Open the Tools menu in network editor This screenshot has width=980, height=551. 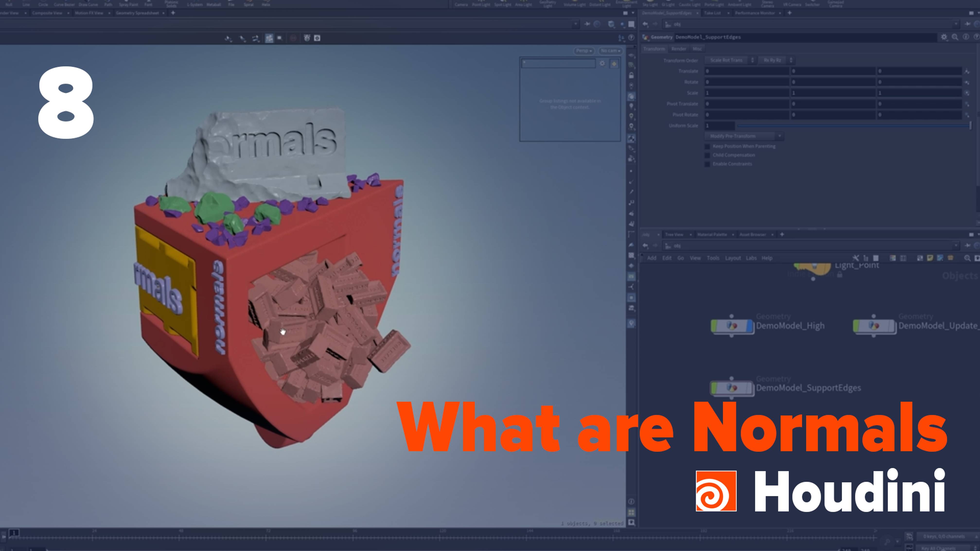(713, 258)
